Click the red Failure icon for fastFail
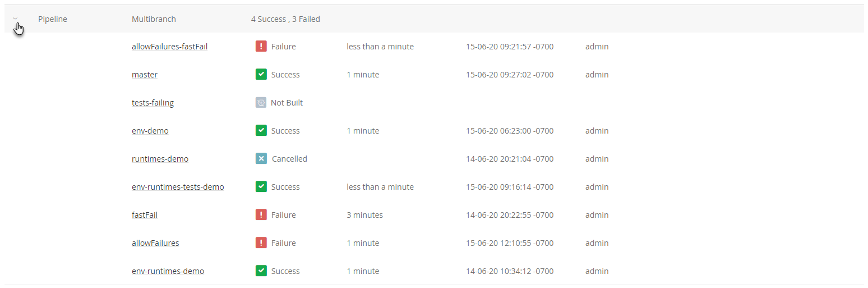 [261, 215]
